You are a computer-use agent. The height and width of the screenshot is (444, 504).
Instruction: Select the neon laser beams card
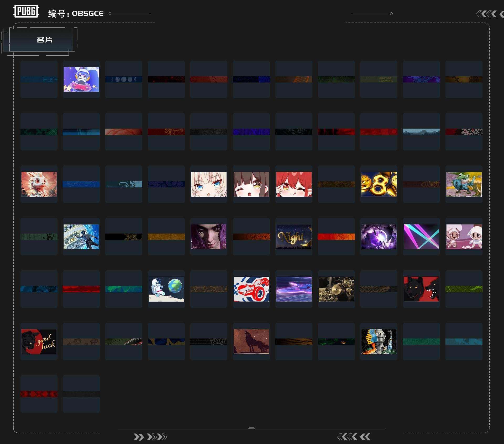(x=421, y=237)
